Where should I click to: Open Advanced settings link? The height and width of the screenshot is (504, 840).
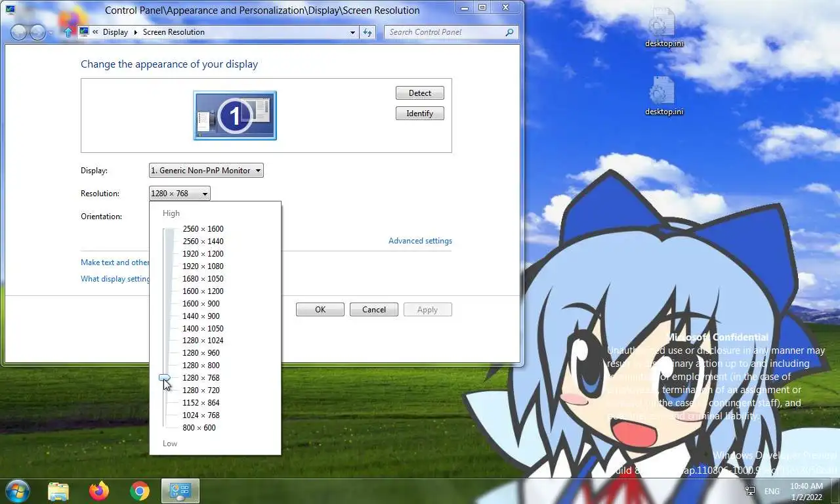pyautogui.click(x=420, y=241)
